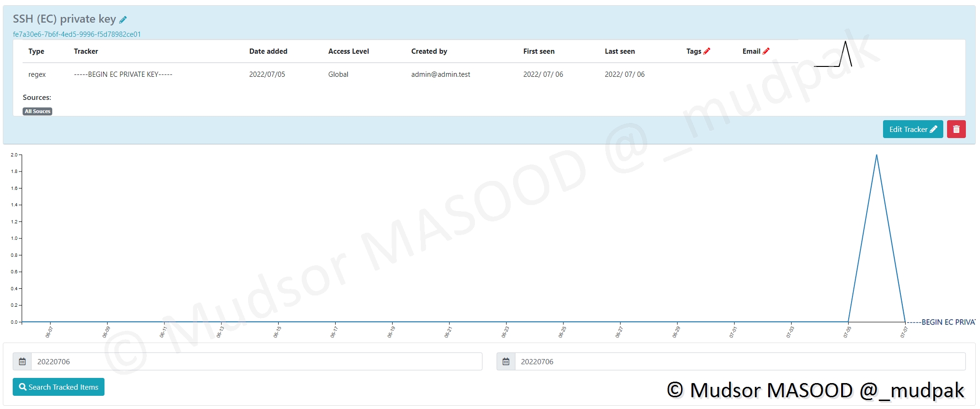Focus the right date input showing 20220706
This screenshot has height=409, width=980.
tap(739, 361)
